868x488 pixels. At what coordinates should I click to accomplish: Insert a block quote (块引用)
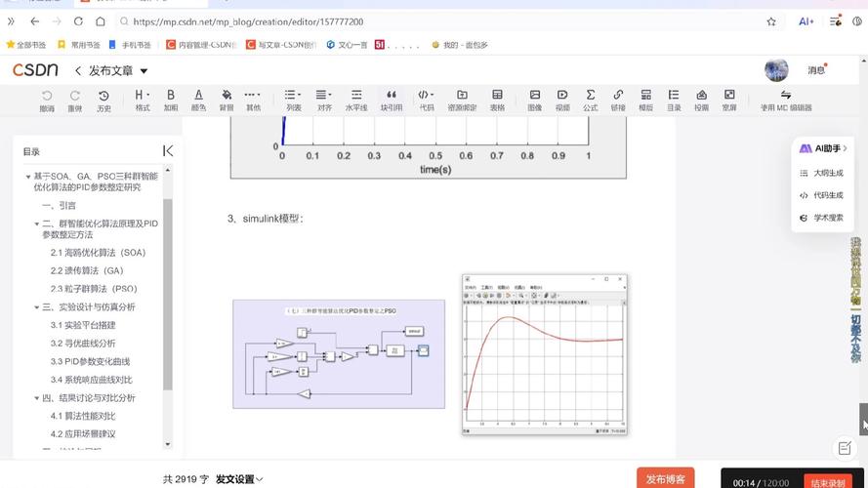(x=391, y=101)
